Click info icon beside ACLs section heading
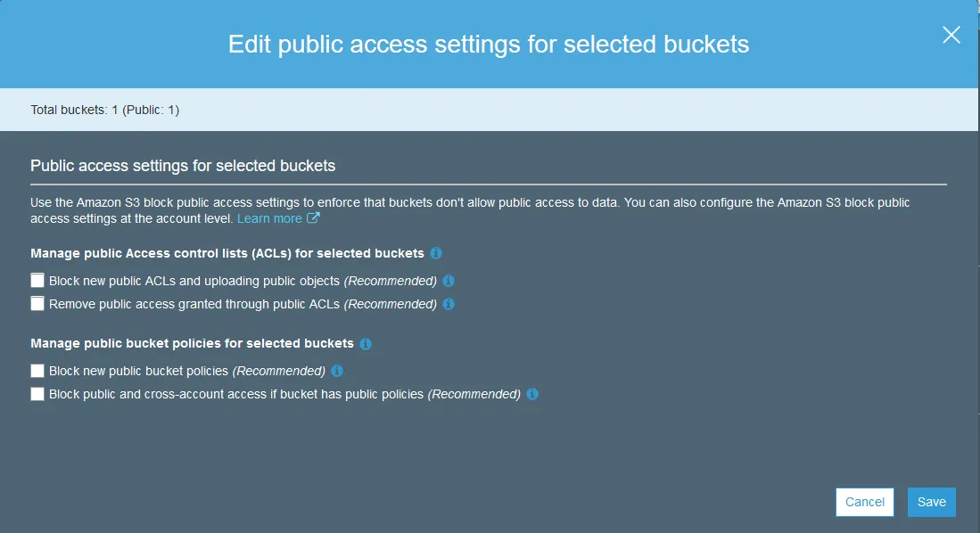This screenshot has height=533, width=980. 436,253
